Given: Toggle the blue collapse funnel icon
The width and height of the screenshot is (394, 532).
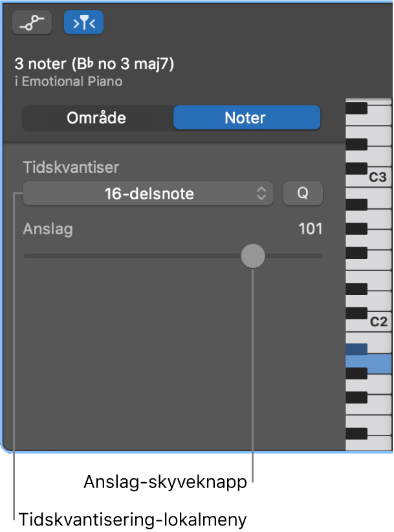Looking at the screenshot, I should (83, 22).
